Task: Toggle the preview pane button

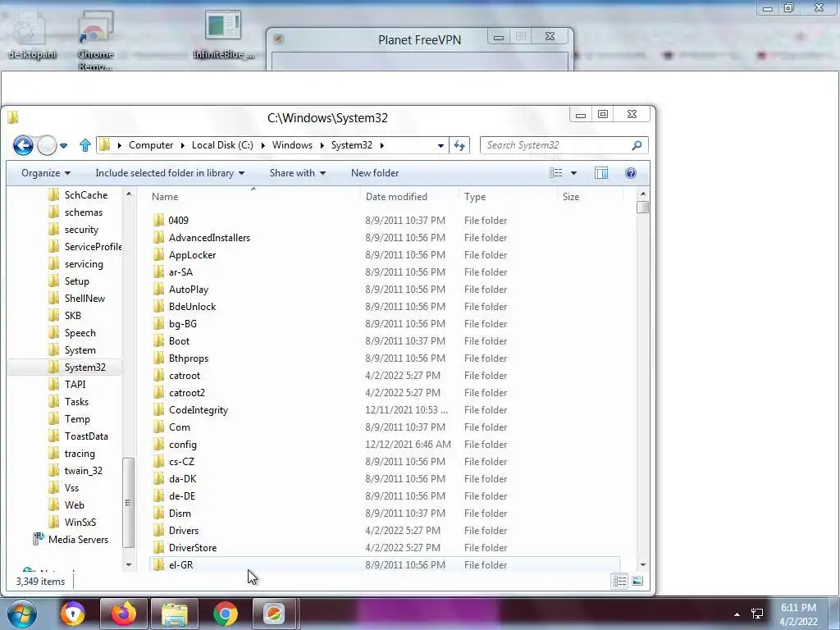Action: (601, 173)
